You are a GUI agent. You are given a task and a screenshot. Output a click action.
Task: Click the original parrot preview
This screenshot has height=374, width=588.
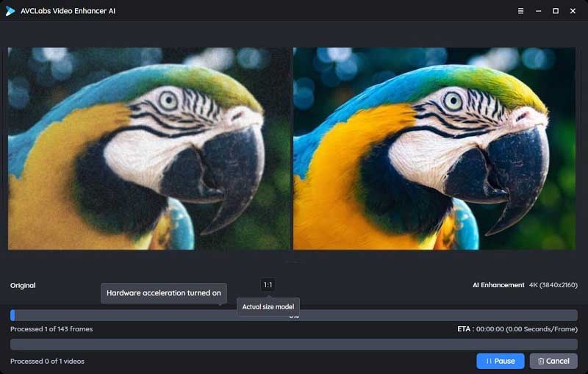click(x=149, y=148)
